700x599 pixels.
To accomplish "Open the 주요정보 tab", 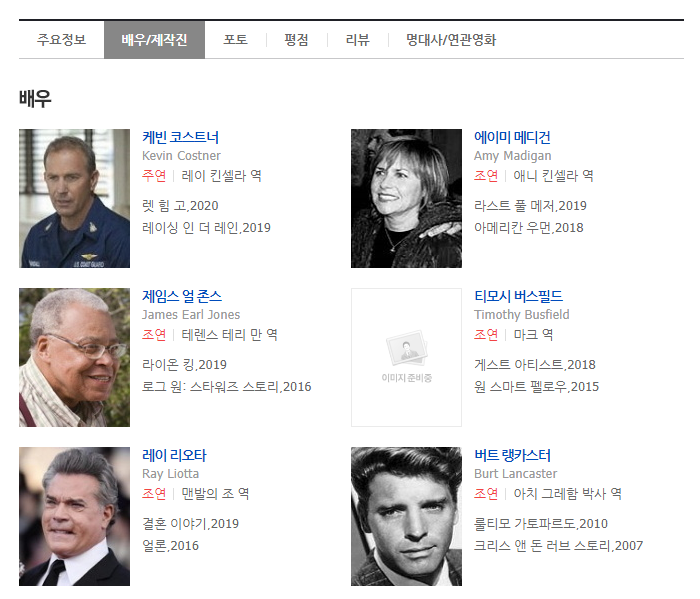I will [61, 40].
